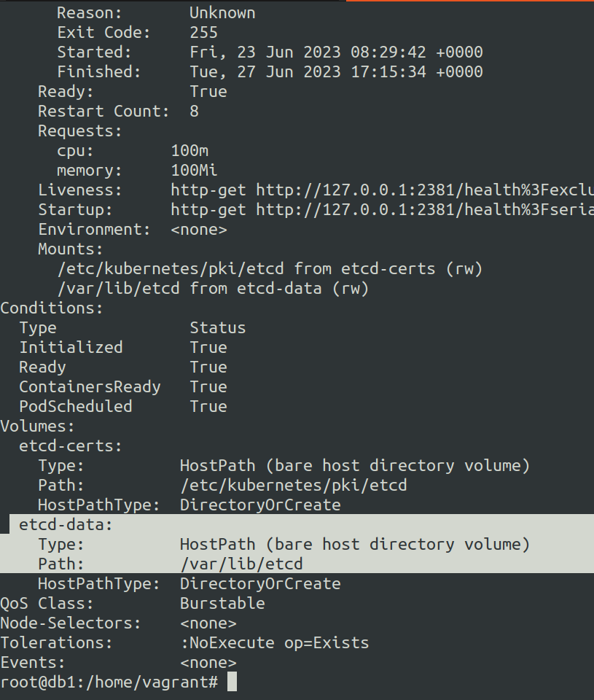Click the ContainersReady condition label
The image size is (594, 700).
click(90, 387)
